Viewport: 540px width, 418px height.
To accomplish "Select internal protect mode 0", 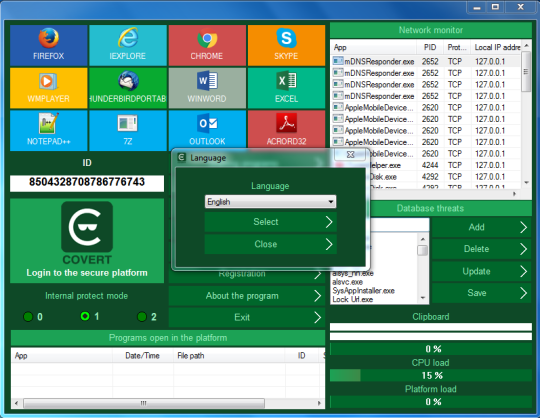I will click(x=28, y=316).
